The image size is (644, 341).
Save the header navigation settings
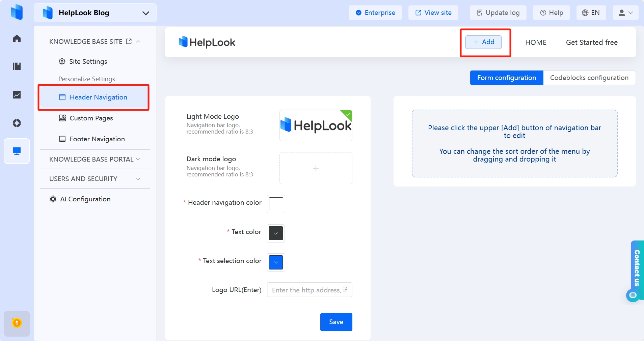pyautogui.click(x=336, y=322)
